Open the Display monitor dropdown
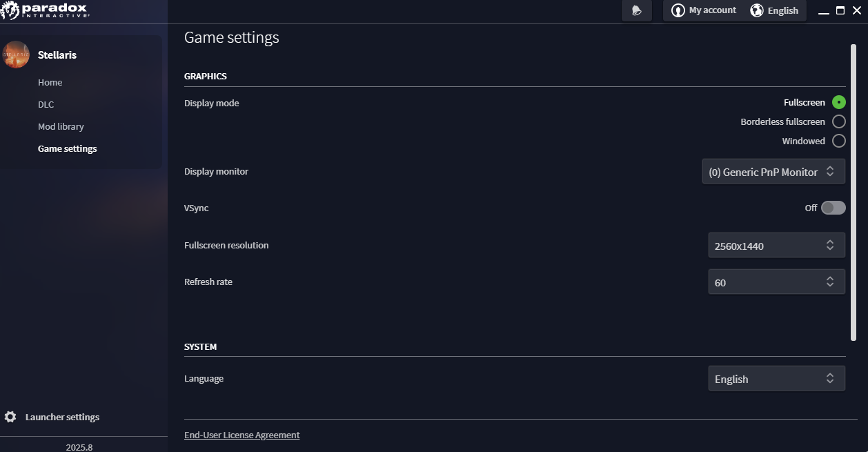 [x=773, y=172]
